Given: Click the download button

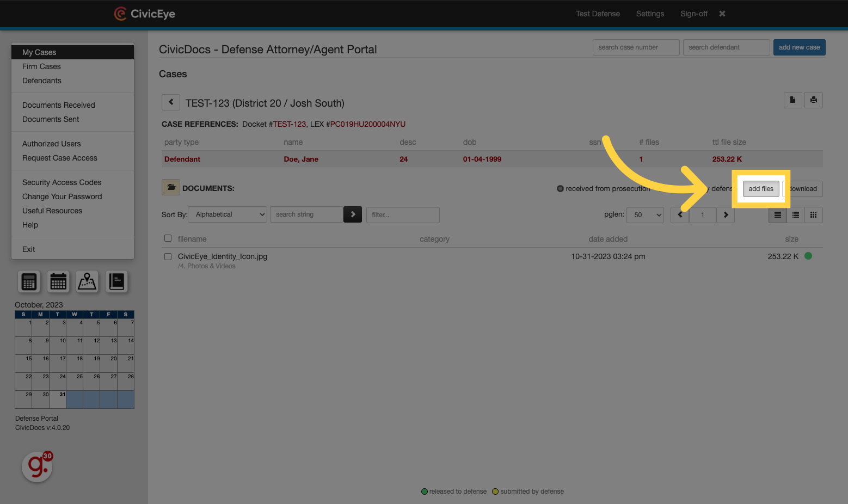Looking at the screenshot, I should tap(803, 189).
